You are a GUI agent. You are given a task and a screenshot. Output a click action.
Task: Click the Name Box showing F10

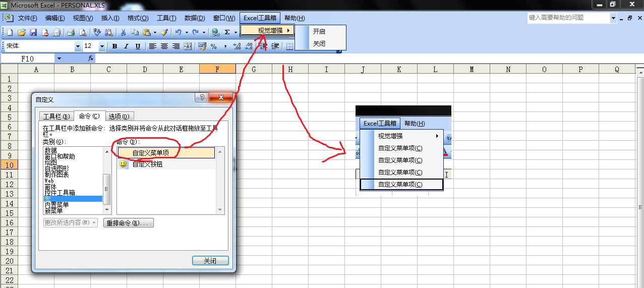[28, 59]
